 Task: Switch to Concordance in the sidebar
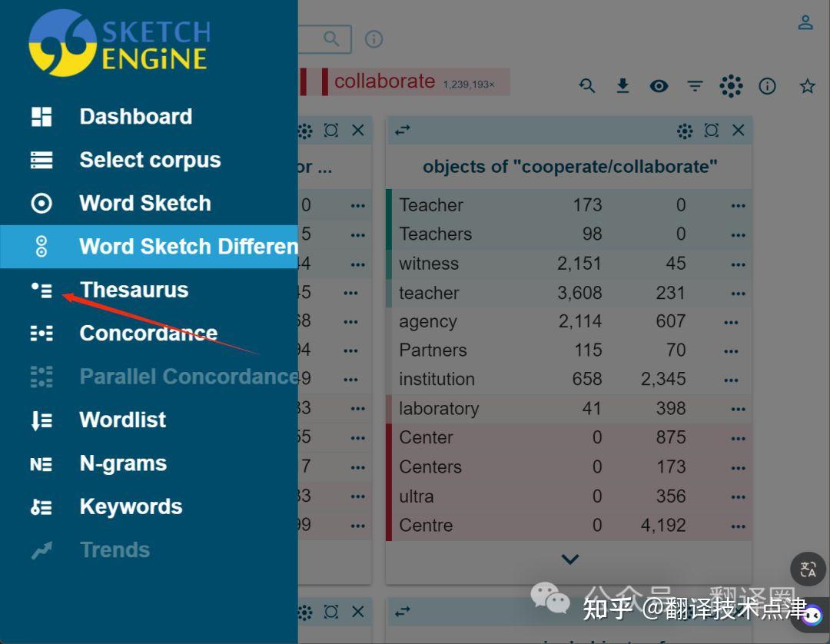coord(148,333)
